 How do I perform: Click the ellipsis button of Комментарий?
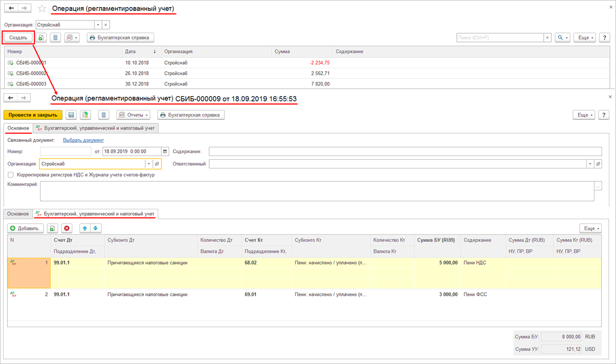pos(598,186)
